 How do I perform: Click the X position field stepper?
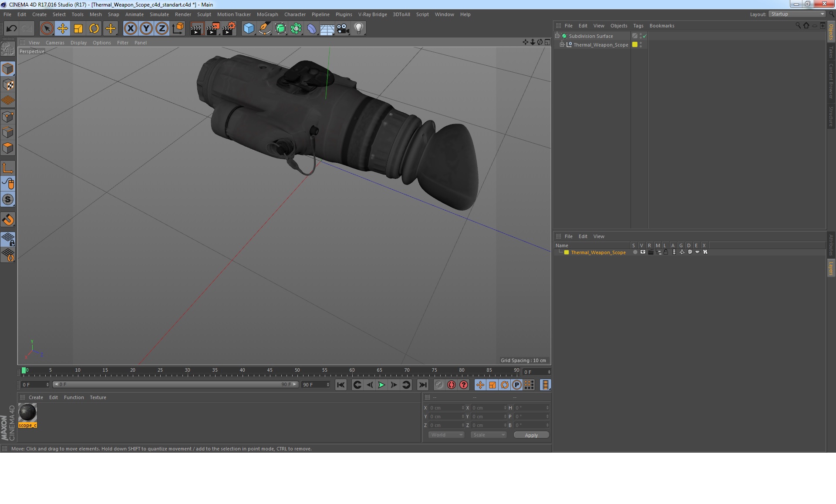[x=463, y=408]
